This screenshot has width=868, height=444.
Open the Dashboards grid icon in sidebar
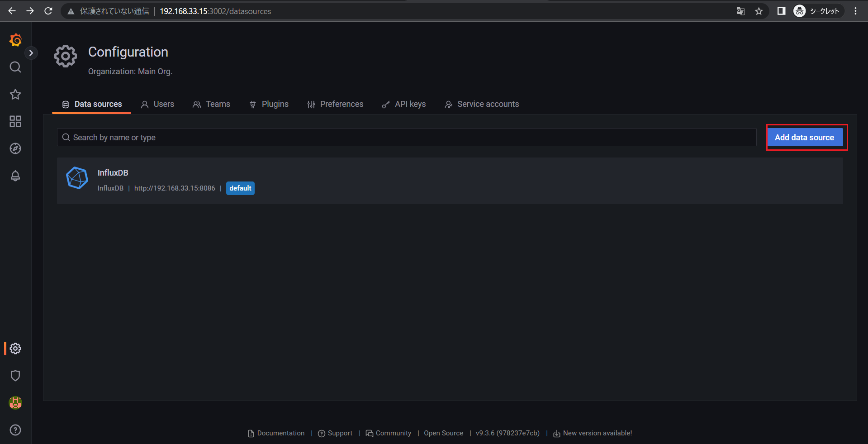pyautogui.click(x=15, y=121)
